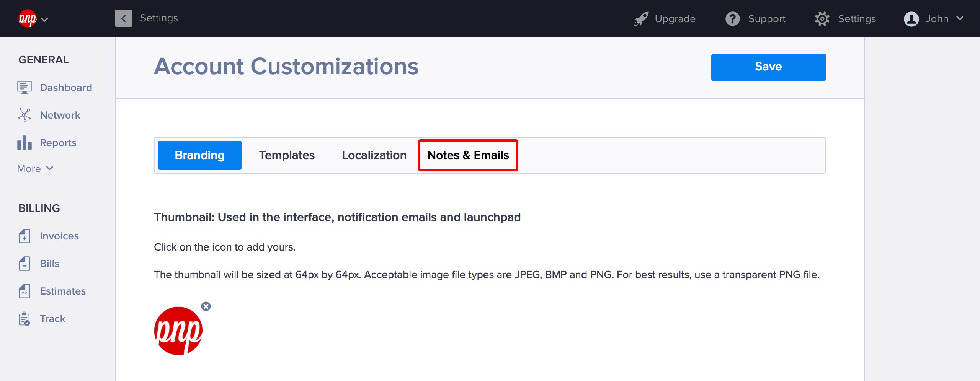Click the Dashboard monitor icon
This screenshot has width=980, height=381.
coord(24,88)
